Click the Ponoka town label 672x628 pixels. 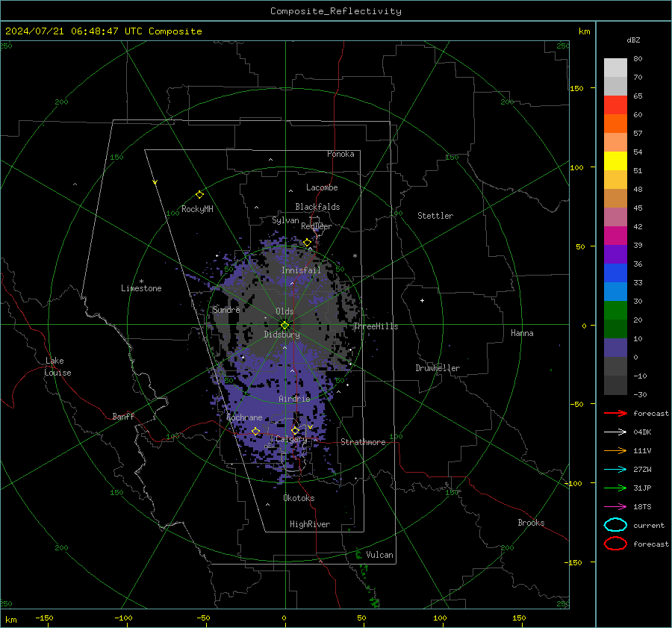coord(340,154)
